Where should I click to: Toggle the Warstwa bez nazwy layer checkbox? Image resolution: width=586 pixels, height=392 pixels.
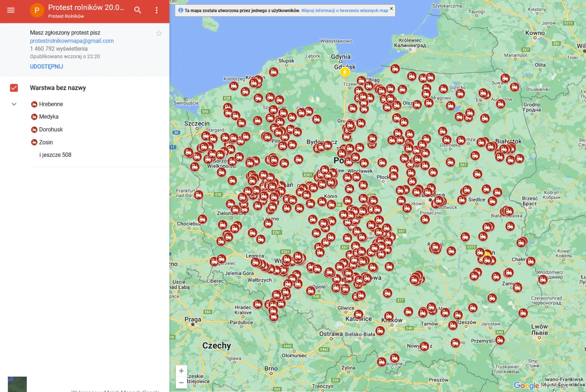(14, 87)
